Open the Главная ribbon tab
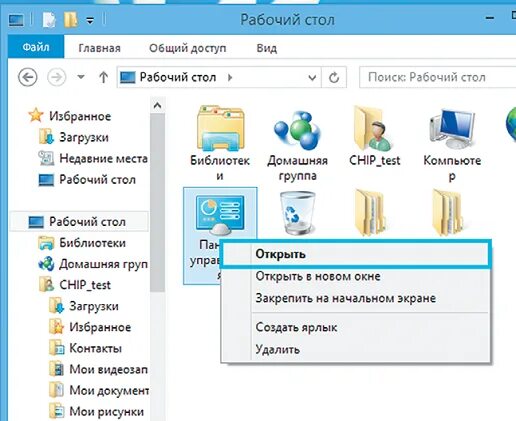Image resolution: width=516 pixels, height=421 pixels. tap(99, 48)
